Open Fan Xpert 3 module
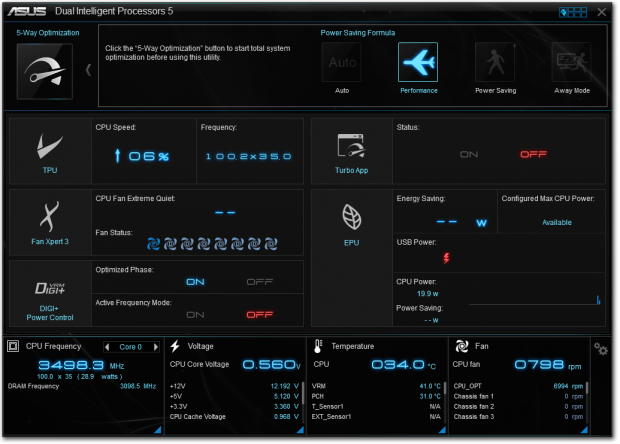 point(50,220)
